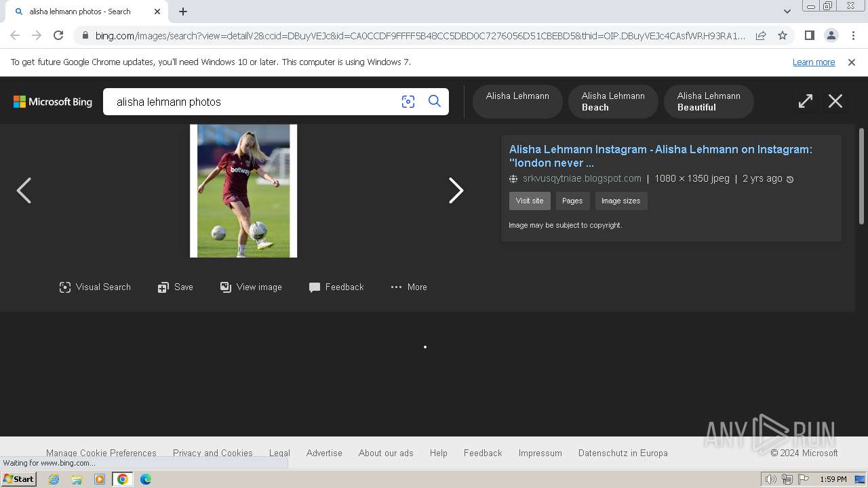The width and height of the screenshot is (868, 488).
Task: Click image date history icon
Action: [790, 180]
